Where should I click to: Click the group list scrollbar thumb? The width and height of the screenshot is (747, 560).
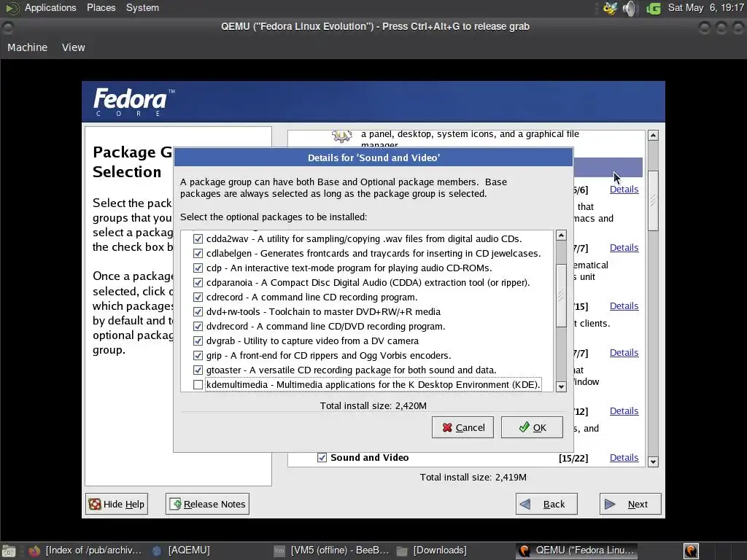pos(653,201)
